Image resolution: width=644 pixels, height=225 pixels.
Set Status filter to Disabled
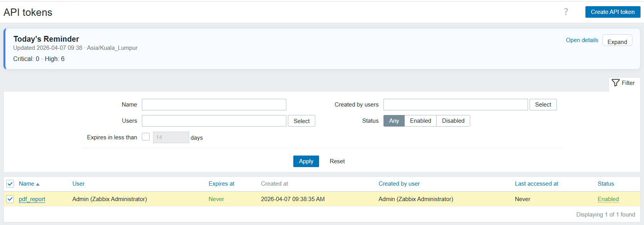pyautogui.click(x=453, y=121)
